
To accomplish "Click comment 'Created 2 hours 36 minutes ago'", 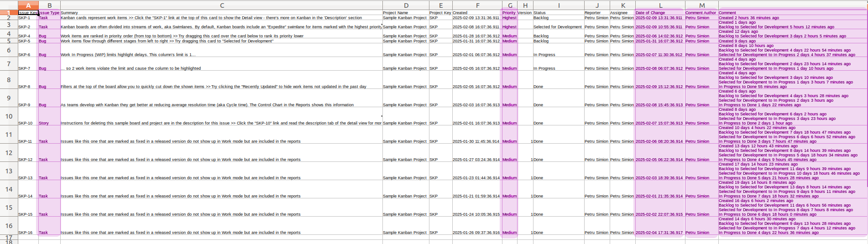I will [793, 18].
